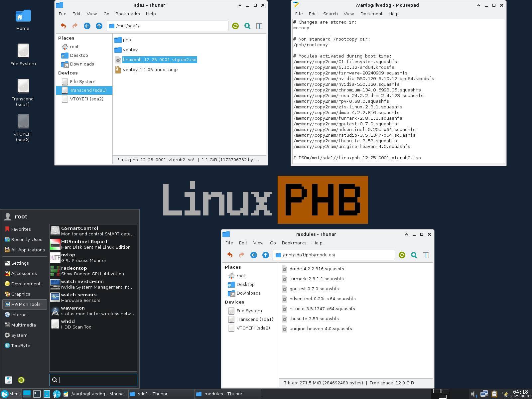Open Search menu in Mousepad

330,14
